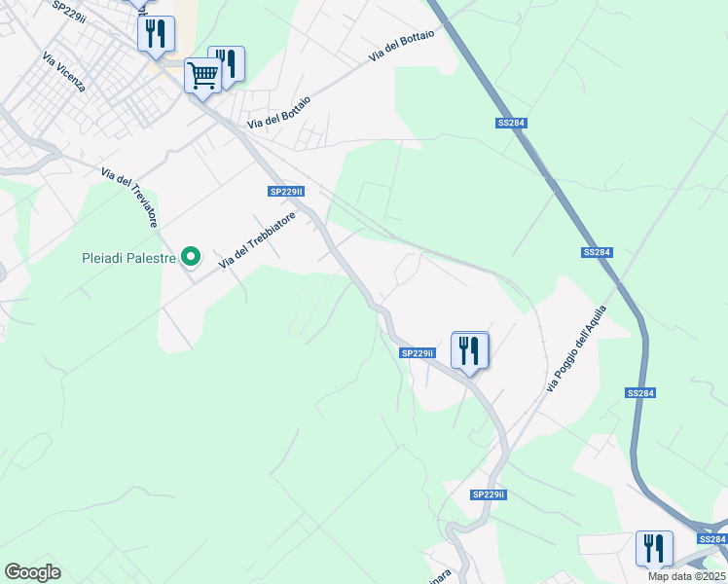Click the Google logo
Image resolution: width=728 pixels, height=584 pixels.
(x=32, y=572)
